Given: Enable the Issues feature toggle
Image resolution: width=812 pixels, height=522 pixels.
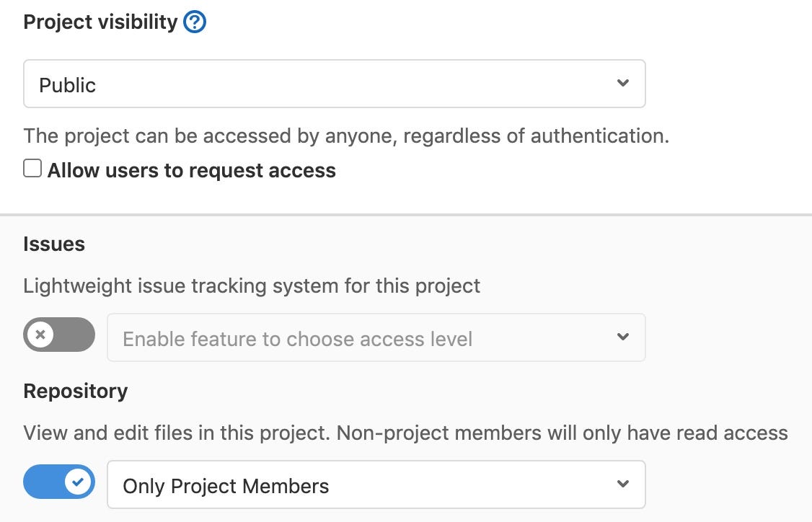Looking at the screenshot, I should (59, 335).
